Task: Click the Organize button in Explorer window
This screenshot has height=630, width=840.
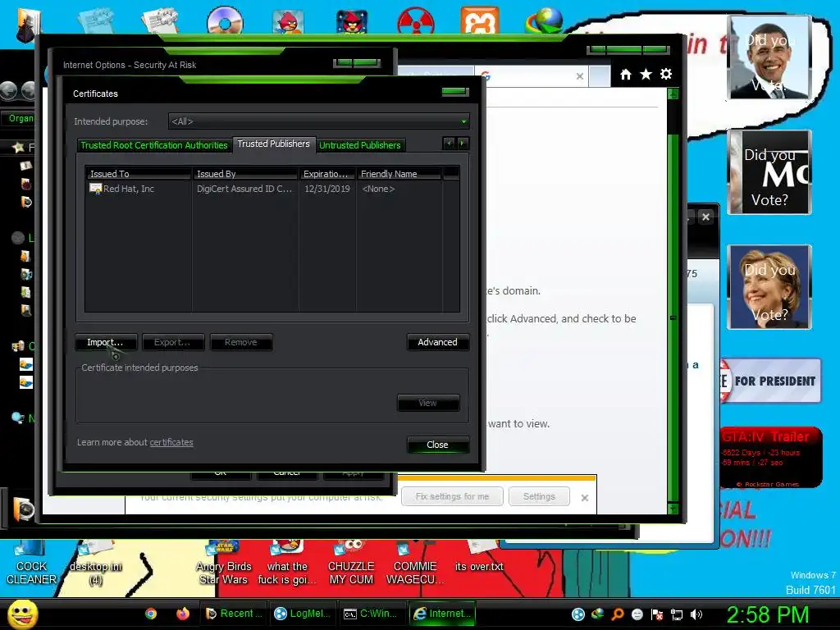Action: pos(21,118)
